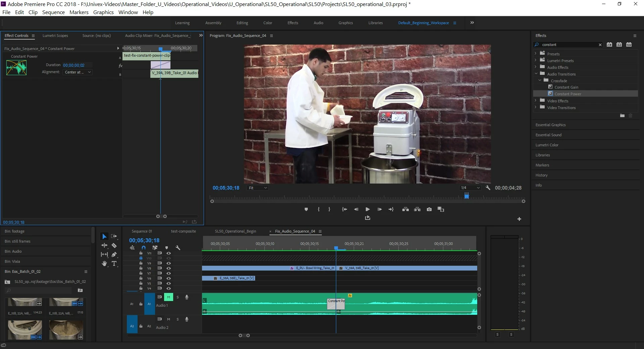Select the Hand tool
Screen dimensions: 644x349
tap(104, 264)
